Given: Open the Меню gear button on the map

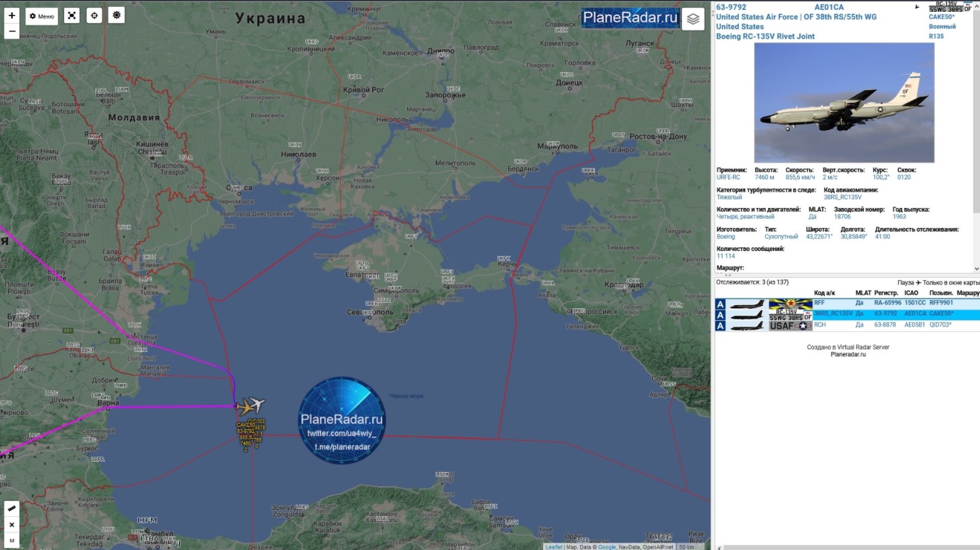Looking at the screenshot, I should click(x=42, y=16).
